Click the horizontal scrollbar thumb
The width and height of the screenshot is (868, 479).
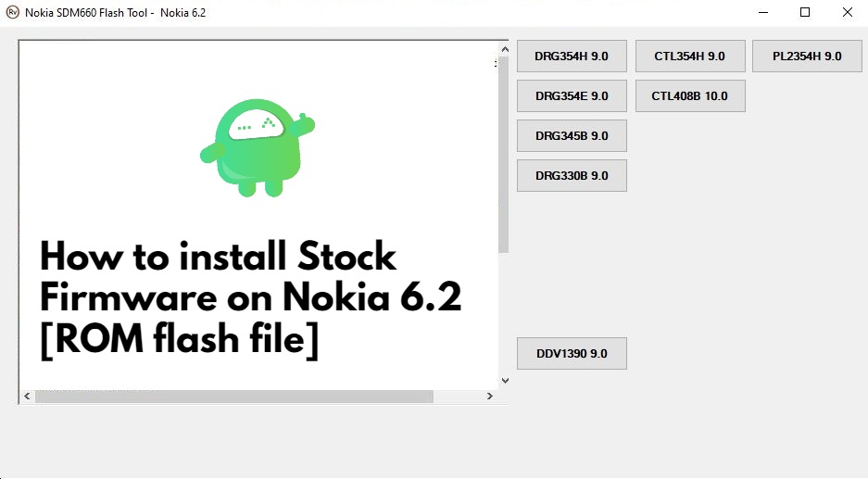click(234, 396)
